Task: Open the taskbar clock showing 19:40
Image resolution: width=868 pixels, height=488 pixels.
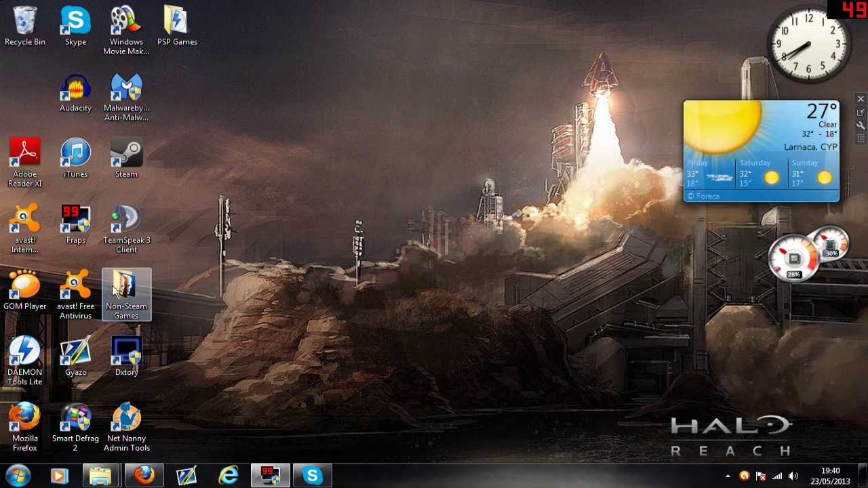Action: pyautogui.click(x=831, y=476)
